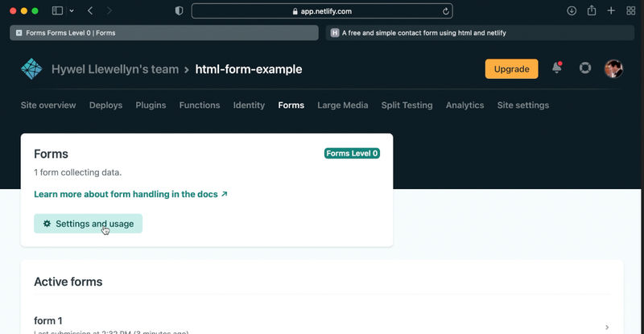
Task: Select the Forms nav tab
Action: [291, 105]
